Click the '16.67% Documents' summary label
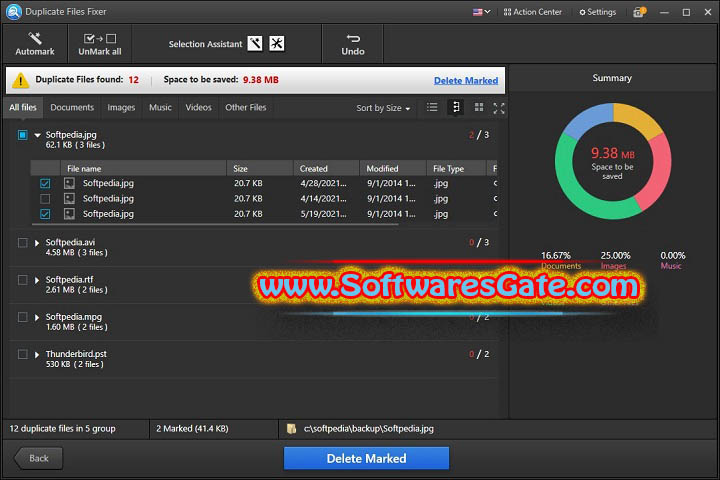720x480 pixels. click(x=561, y=260)
